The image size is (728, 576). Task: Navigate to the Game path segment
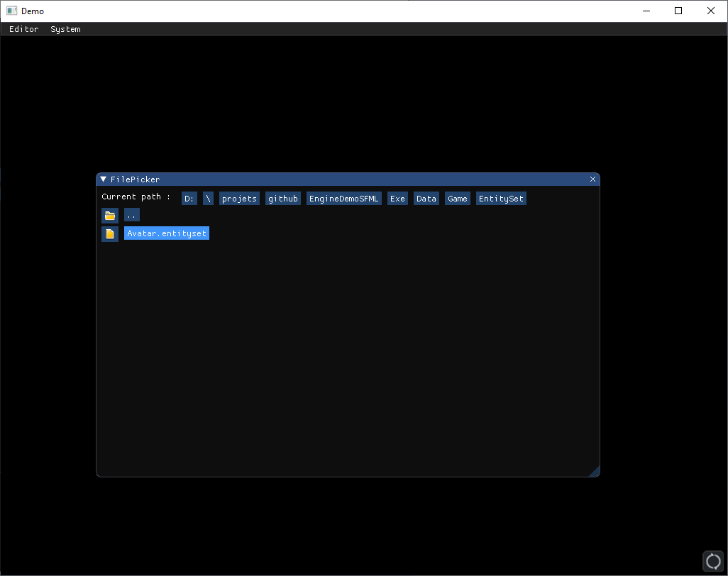[458, 199]
